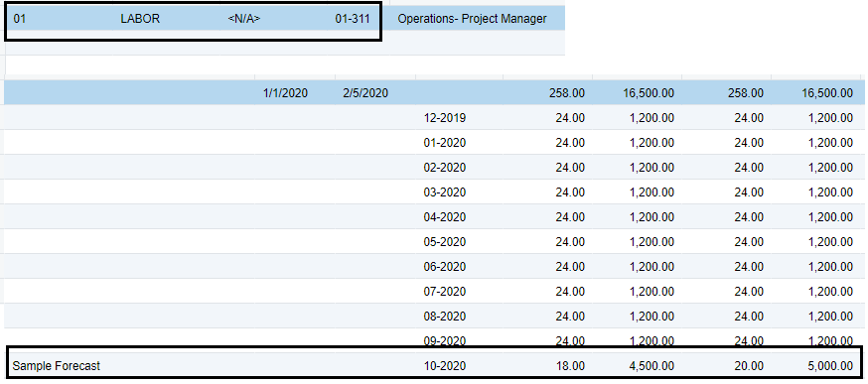The width and height of the screenshot is (868, 384).
Task: Click the 01 cell in top row
Action: click(x=20, y=19)
